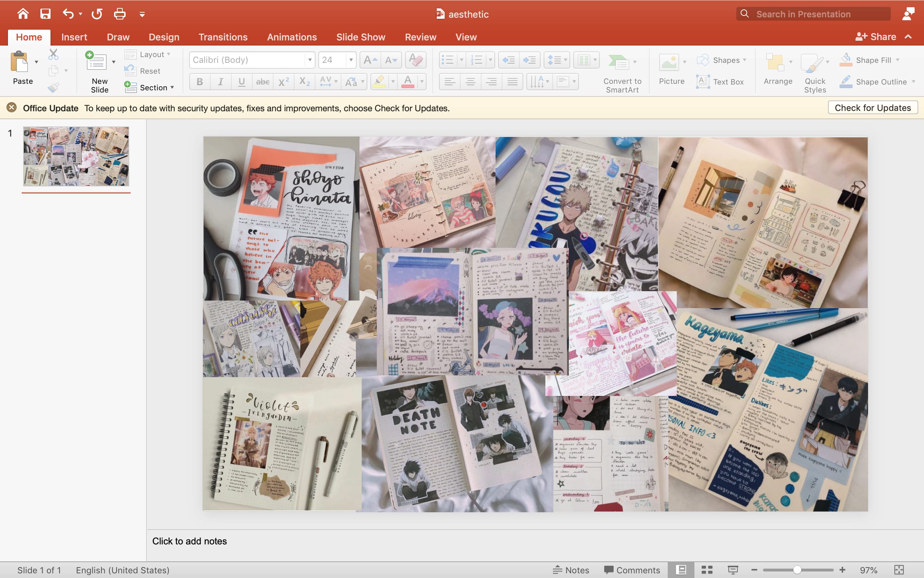
Task: Toggle Italic formatting
Action: pos(221,82)
